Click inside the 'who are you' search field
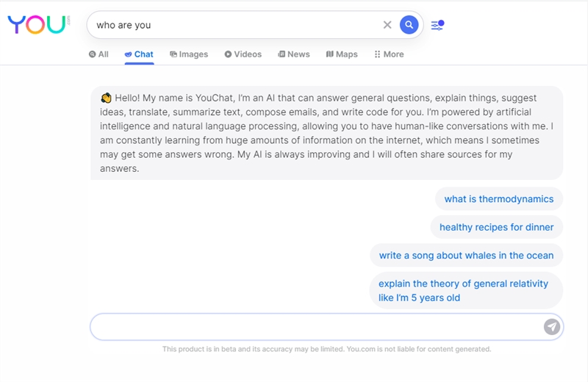588x382 pixels. (x=232, y=25)
